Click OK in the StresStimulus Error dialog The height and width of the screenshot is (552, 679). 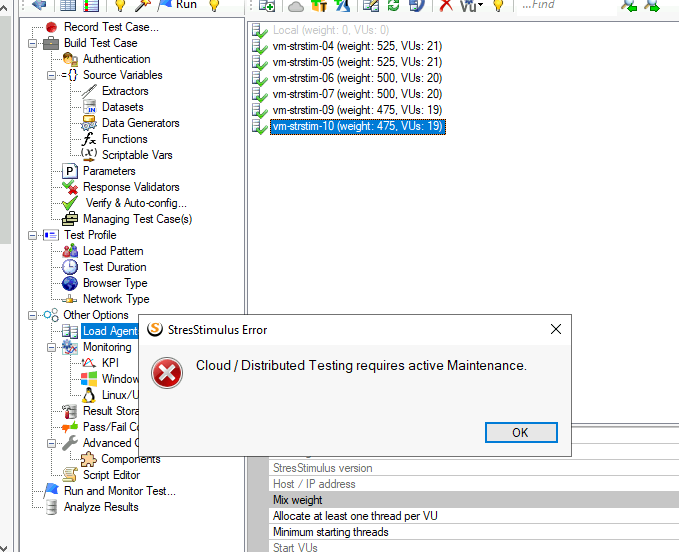521,433
